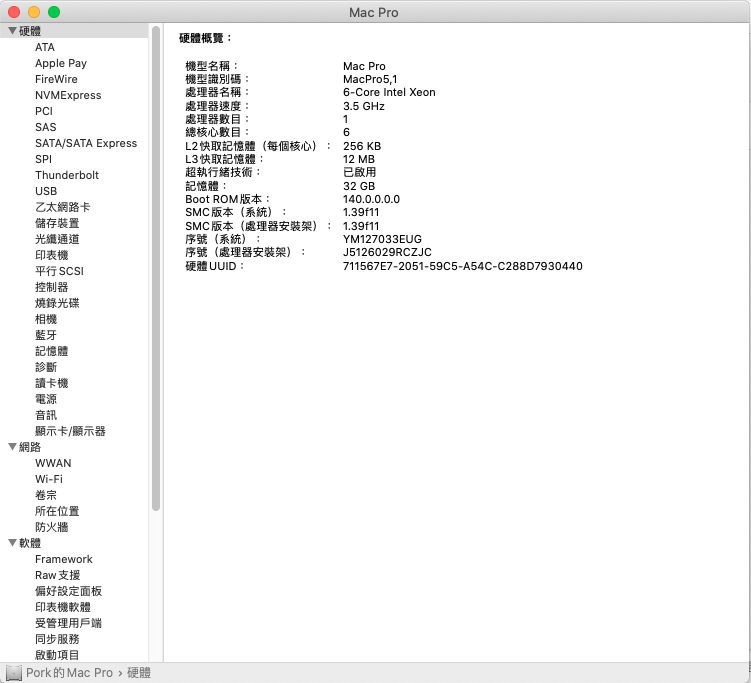Select WWAN under network
Screen dimensions: 751x683
pos(53,463)
